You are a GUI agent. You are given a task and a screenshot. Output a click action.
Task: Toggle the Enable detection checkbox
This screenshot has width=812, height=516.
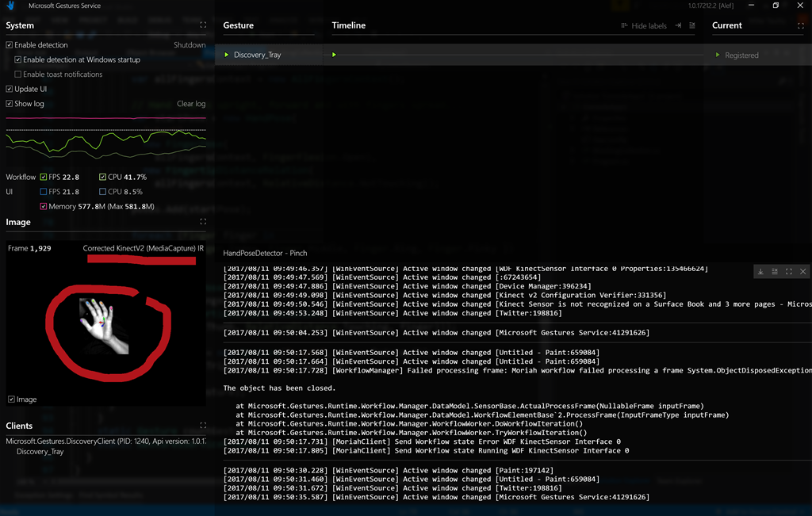(10, 45)
